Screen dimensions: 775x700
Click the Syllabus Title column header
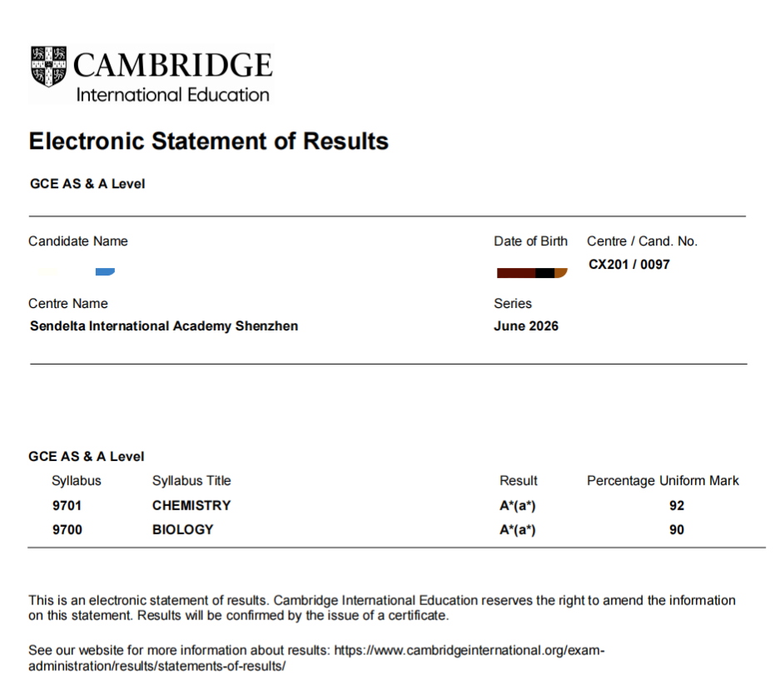pyautogui.click(x=191, y=481)
